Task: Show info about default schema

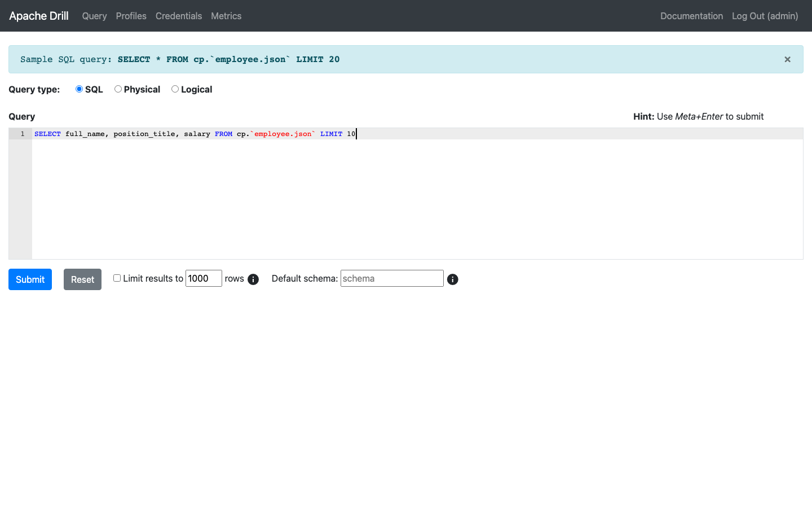Action: click(452, 279)
